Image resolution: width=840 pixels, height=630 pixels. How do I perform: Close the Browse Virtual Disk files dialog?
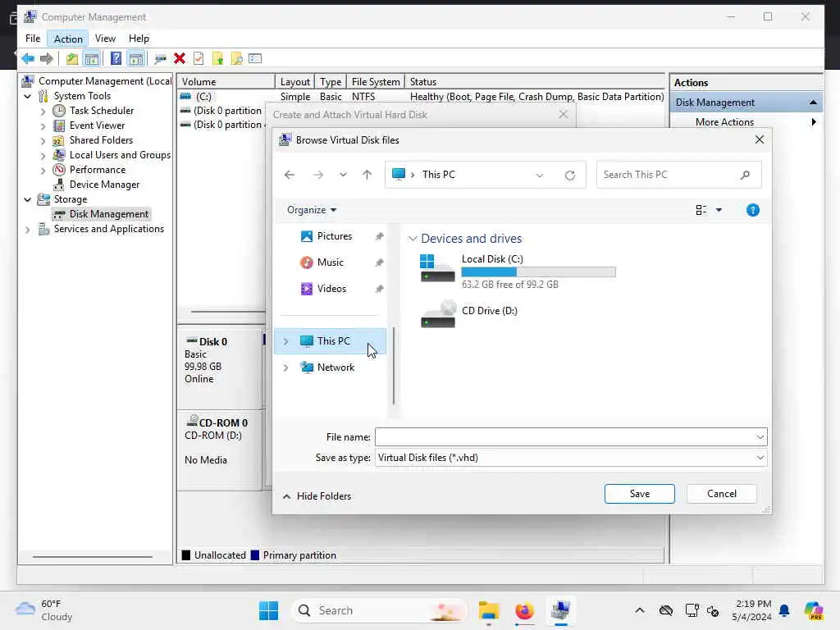(759, 139)
